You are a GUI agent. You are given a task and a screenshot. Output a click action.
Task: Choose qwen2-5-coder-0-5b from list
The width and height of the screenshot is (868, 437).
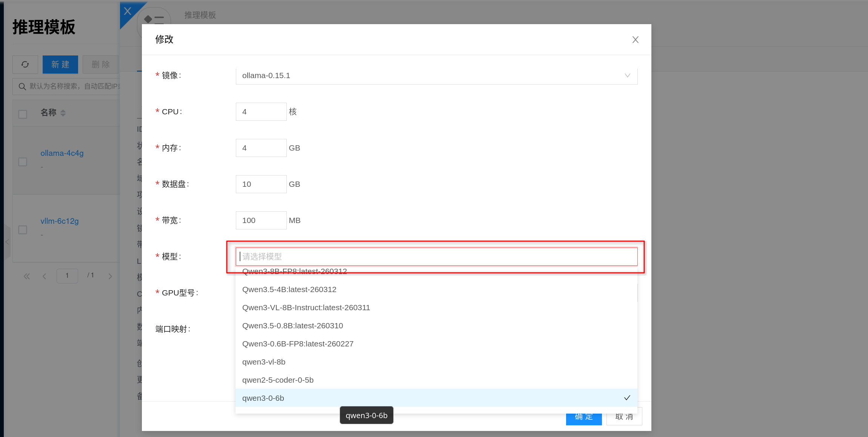click(278, 380)
